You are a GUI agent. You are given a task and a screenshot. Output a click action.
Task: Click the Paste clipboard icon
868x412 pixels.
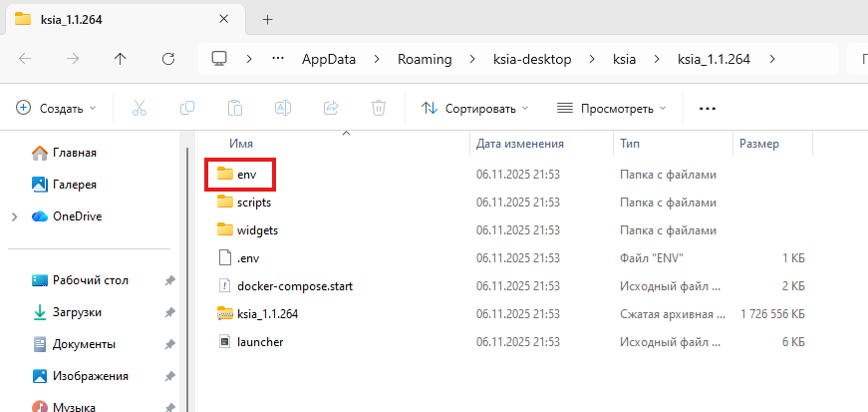coord(235,108)
